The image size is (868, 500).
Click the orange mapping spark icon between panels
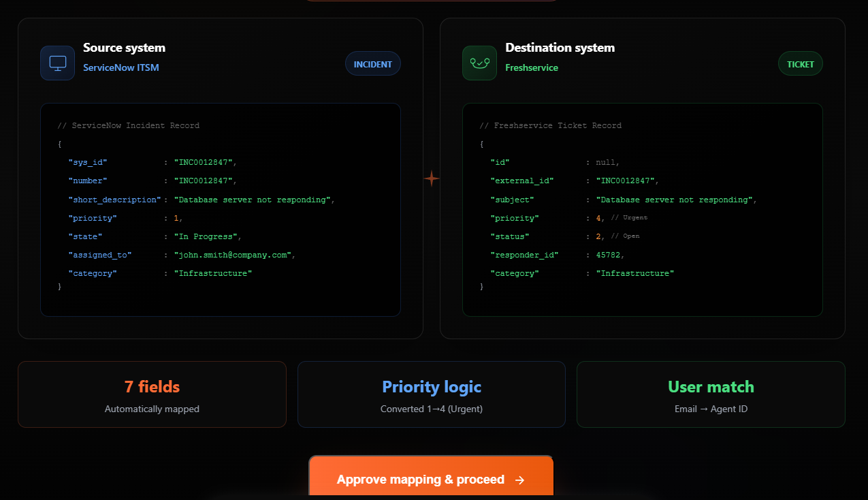pyautogui.click(x=431, y=178)
